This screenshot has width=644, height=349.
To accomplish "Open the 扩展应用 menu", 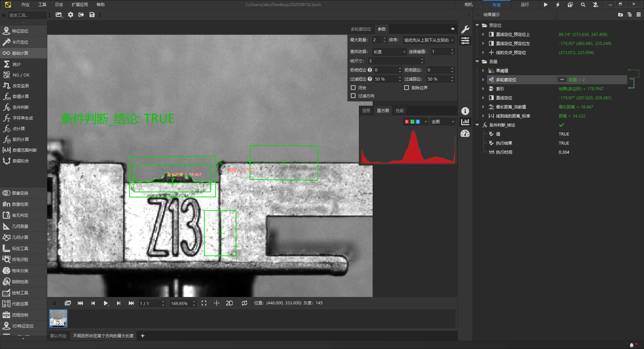I will 79,5.
